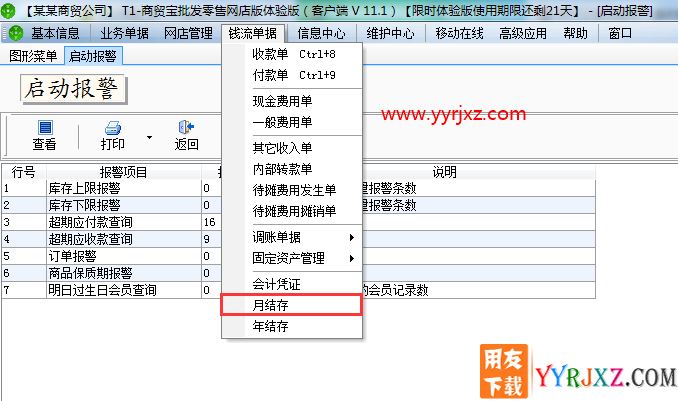Viewport: 678px width, 401px height.
Task: Select the 会计凭证 menu entry
Action: click(x=292, y=284)
